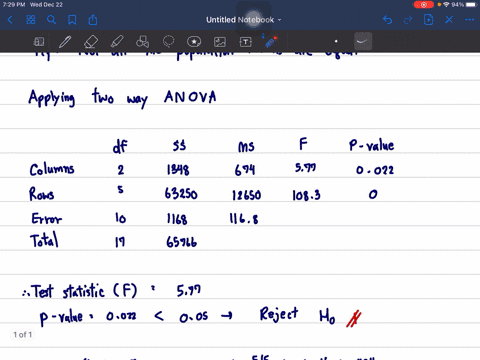
Task: Tap the "Total" row label
Action: [x=44, y=240]
